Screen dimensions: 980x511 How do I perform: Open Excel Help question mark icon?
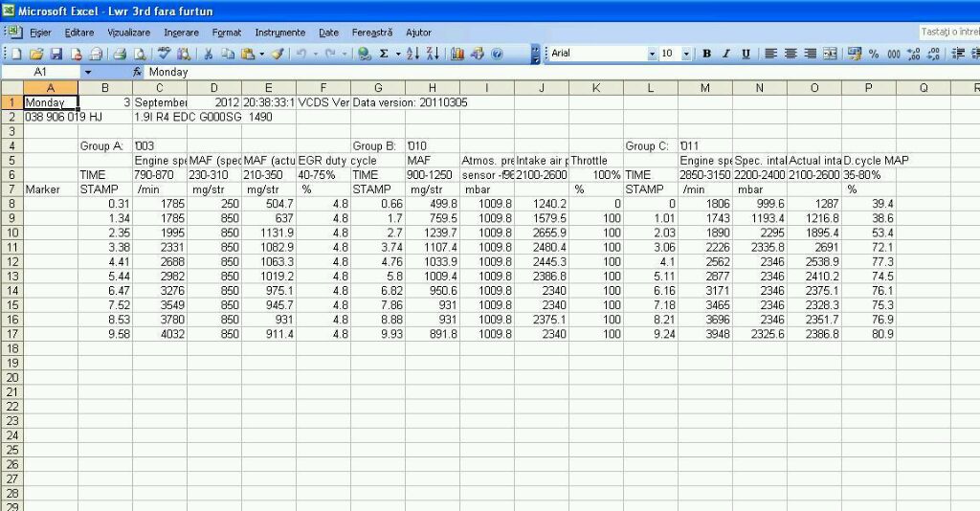[497, 55]
